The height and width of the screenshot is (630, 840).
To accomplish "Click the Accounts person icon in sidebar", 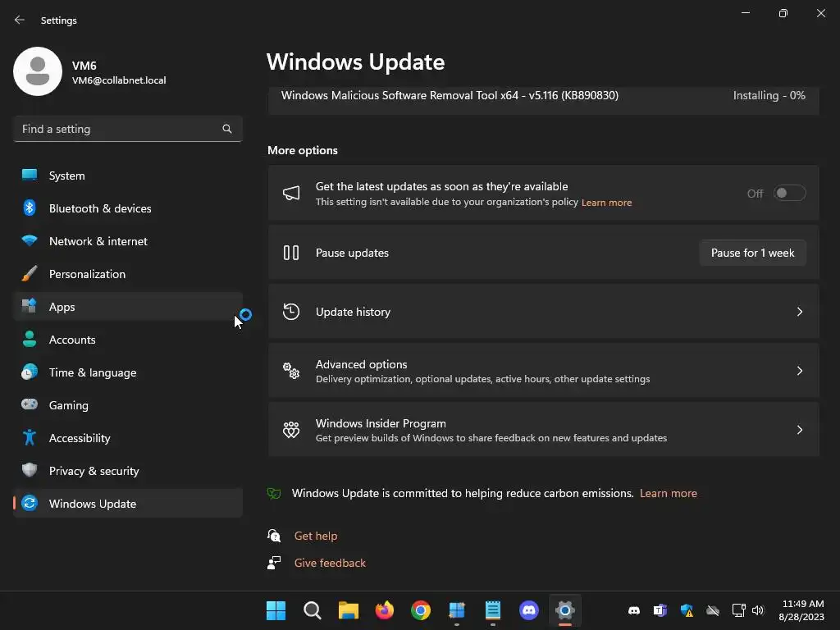I will [x=30, y=339].
